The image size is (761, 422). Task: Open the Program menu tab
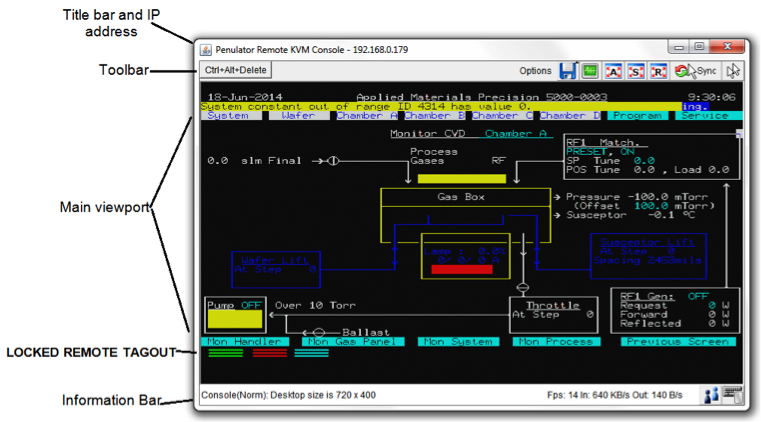click(x=638, y=116)
